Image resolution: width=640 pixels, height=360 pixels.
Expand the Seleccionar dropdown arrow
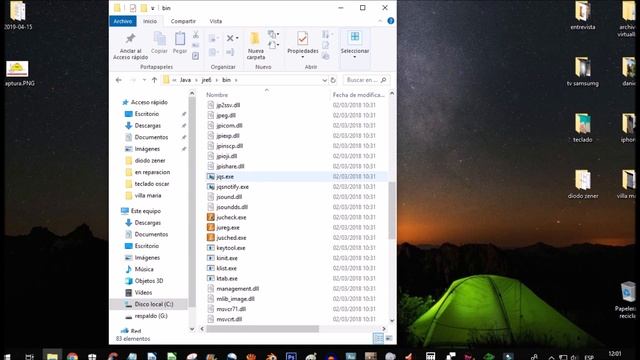click(x=355, y=57)
